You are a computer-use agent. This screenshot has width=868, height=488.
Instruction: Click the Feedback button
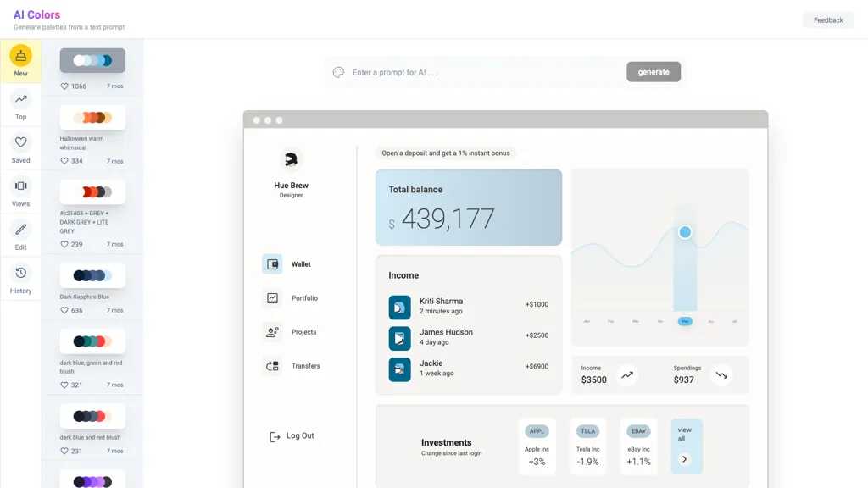coord(828,20)
